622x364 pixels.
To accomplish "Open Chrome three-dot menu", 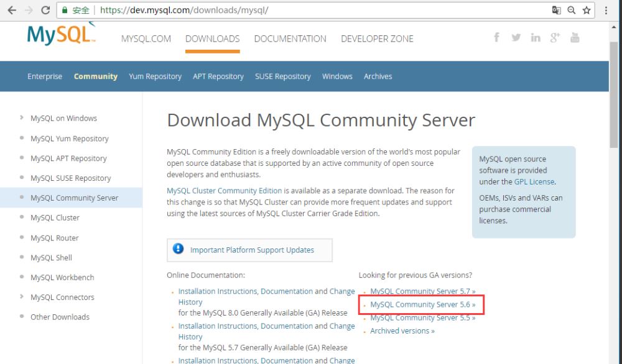I will click(606, 11).
